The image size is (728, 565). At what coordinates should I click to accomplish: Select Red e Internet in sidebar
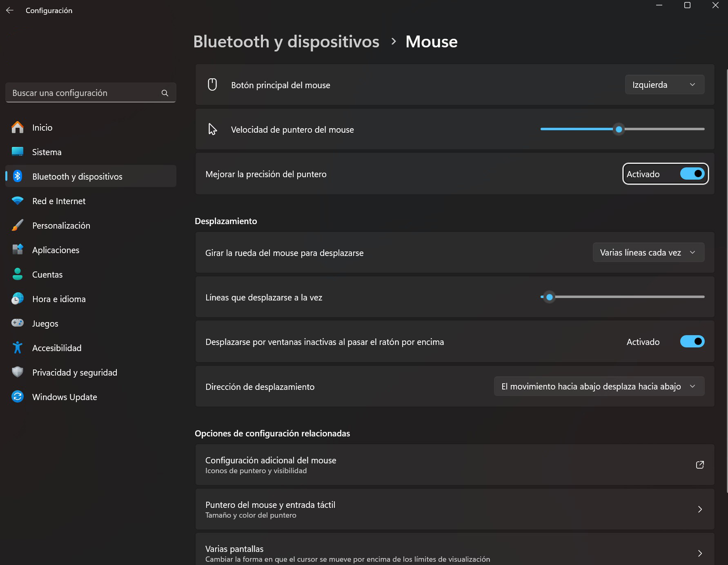point(91,201)
